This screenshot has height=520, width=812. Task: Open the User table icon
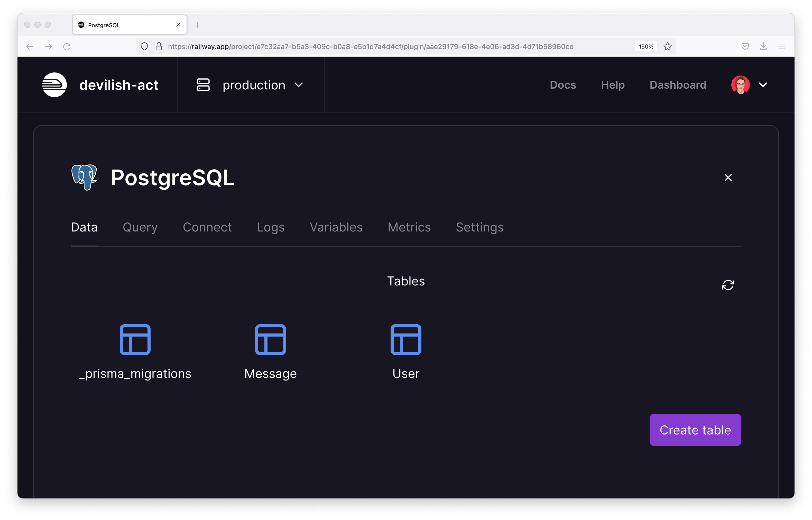(406, 339)
